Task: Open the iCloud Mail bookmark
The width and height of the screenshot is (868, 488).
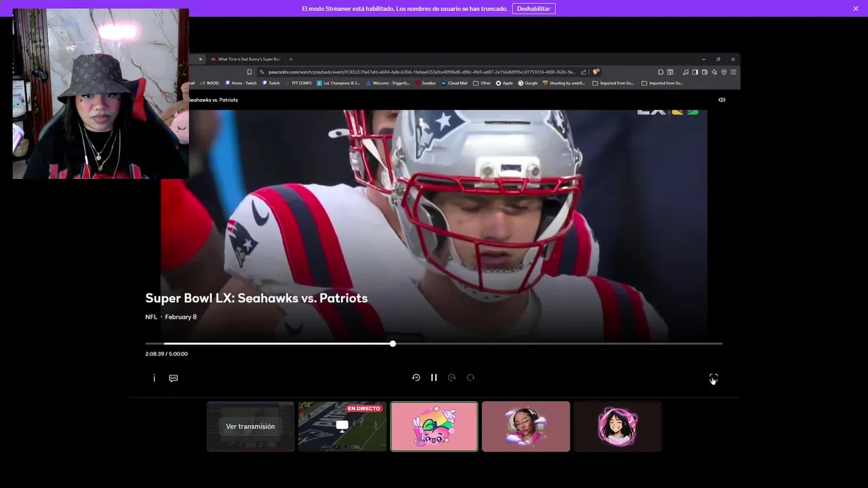Action: coord(454,83)
